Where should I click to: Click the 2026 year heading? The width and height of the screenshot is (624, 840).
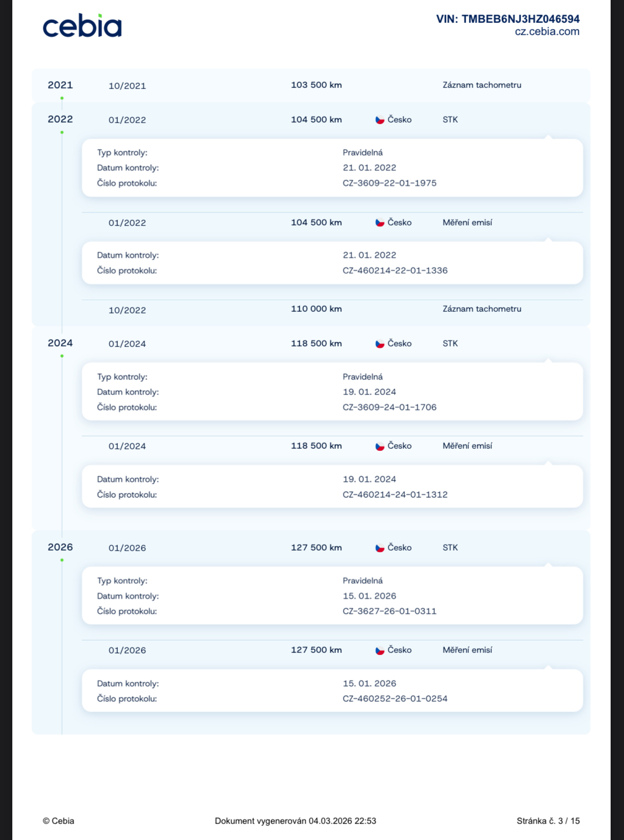click(60, 547)
